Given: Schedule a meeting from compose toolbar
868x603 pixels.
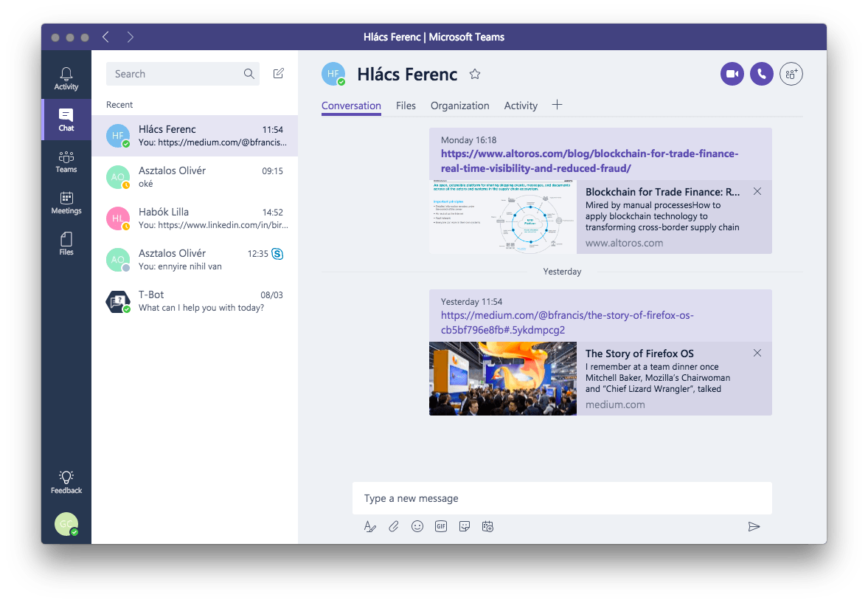Looking at the screenshot, I should click(x=487, y=526).
